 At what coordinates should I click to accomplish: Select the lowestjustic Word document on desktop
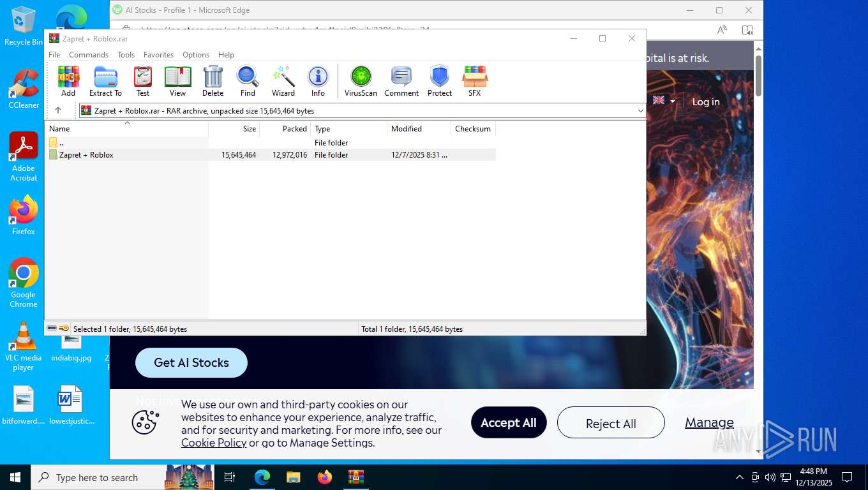(71, 405)
